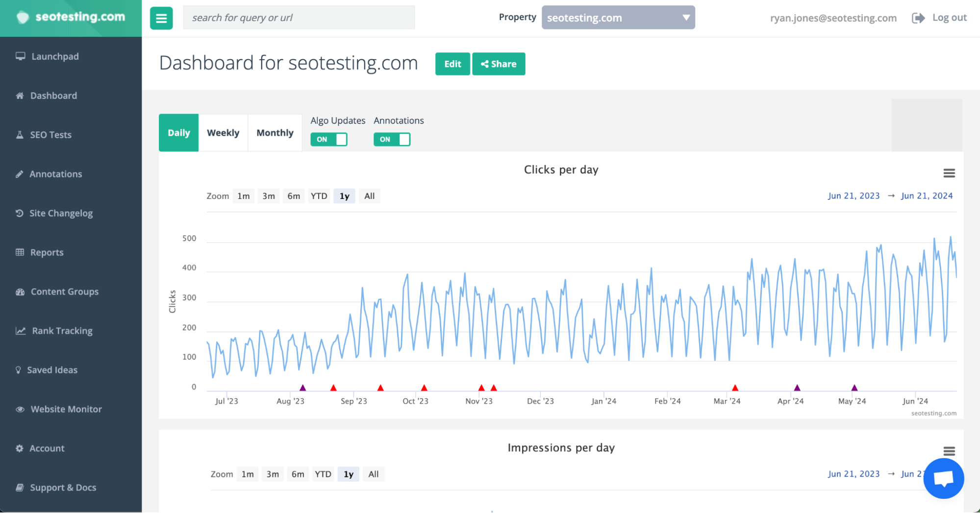
Task: Set Clicks chart zoom to 6m
Action: click(294, 196)
